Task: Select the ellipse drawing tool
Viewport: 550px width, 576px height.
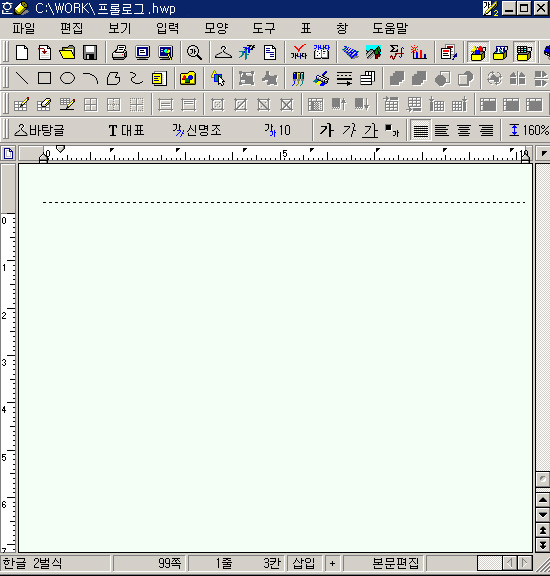Action: [x=67, y=78]
